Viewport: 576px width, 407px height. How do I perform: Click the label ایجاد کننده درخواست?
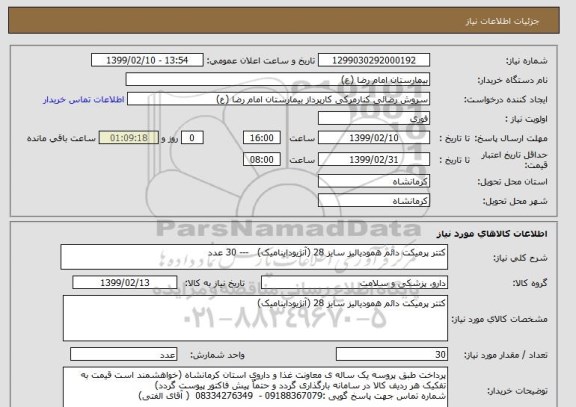point(506,100)
